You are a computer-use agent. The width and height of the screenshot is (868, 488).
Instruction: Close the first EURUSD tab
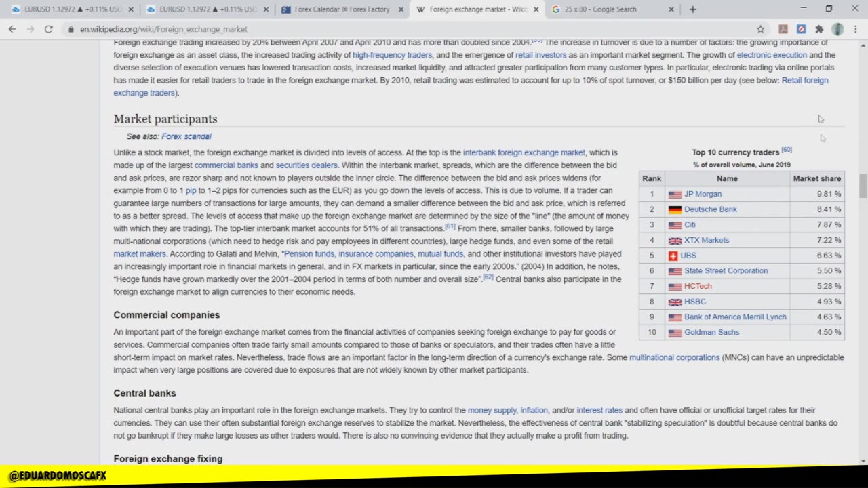tap(130, 9)
